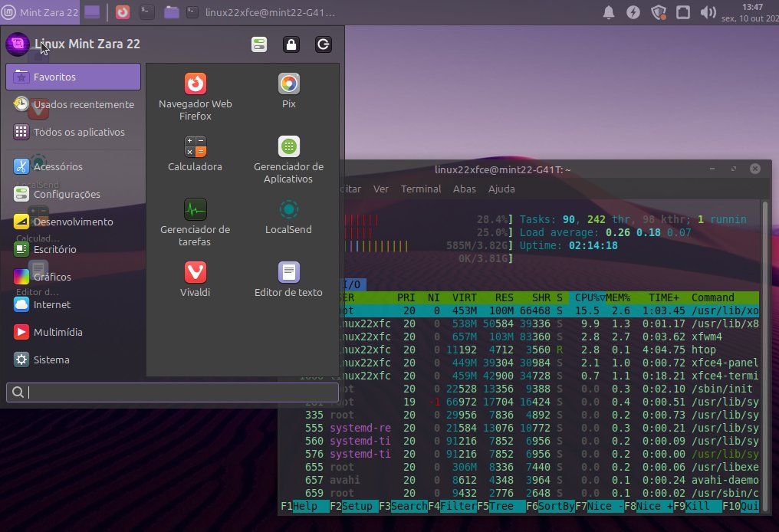Image resolution: width=779 pixels, height=532 pixels.
Task: Open the Vivaldi browser
Action: coord(195,280)
